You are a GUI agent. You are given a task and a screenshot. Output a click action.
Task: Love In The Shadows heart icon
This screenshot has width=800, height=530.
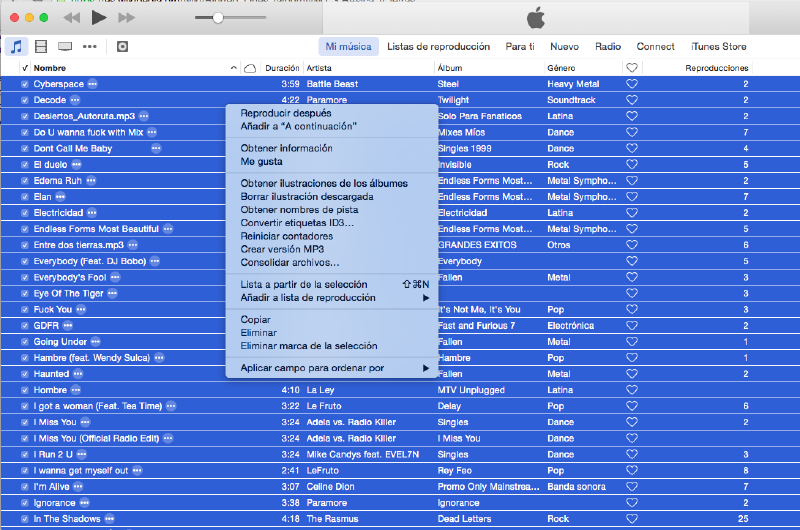[632, 519]
